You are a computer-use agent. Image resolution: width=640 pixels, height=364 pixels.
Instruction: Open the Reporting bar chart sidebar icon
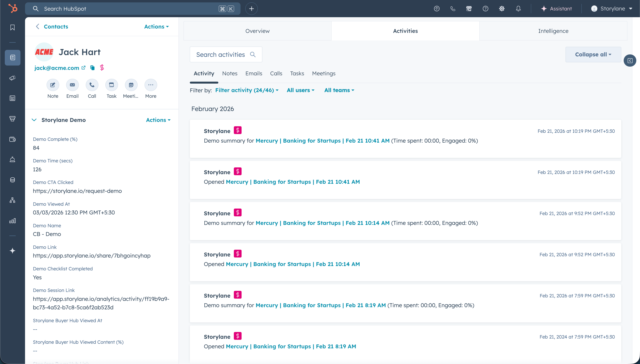(12, 221)
